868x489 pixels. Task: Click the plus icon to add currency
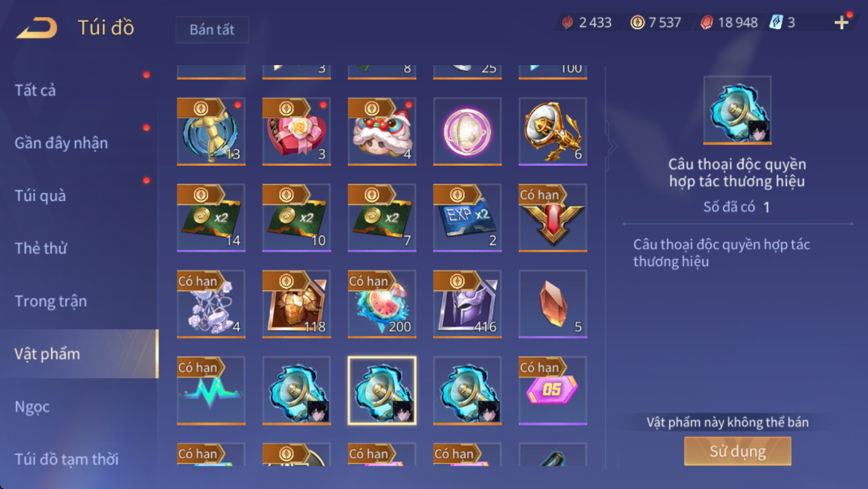[841, 23]
